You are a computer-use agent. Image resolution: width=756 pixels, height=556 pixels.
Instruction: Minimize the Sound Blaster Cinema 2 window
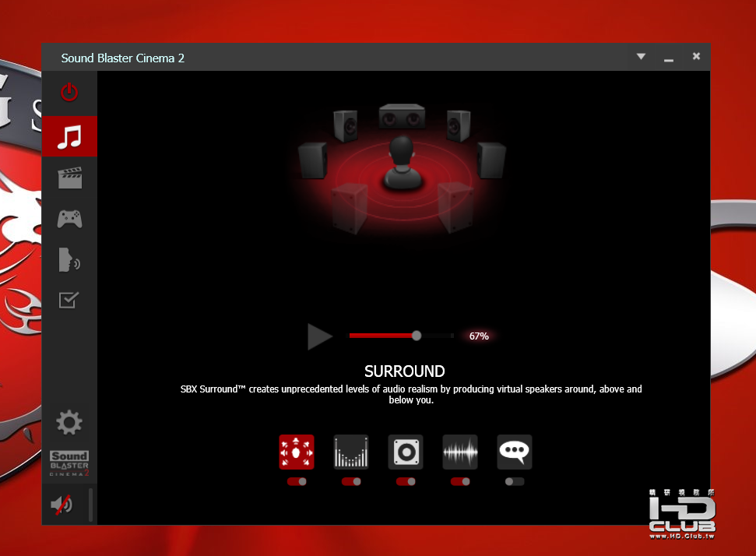(668, 60)
